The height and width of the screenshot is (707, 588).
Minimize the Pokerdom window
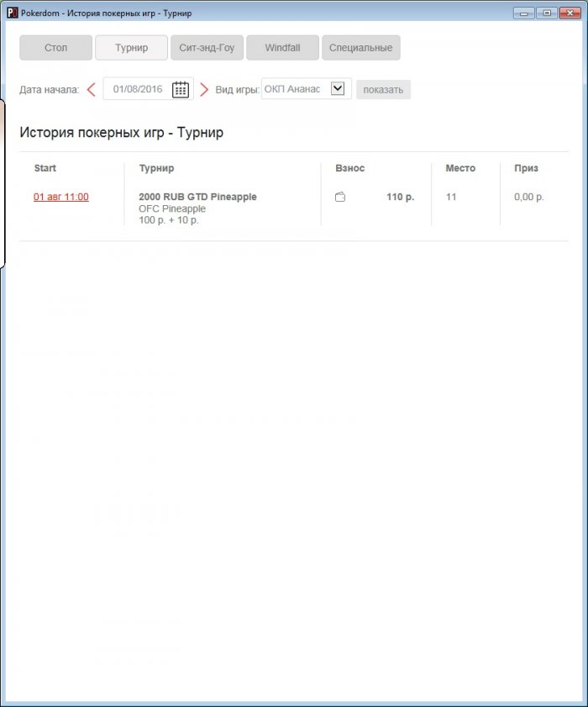[523, 13]
